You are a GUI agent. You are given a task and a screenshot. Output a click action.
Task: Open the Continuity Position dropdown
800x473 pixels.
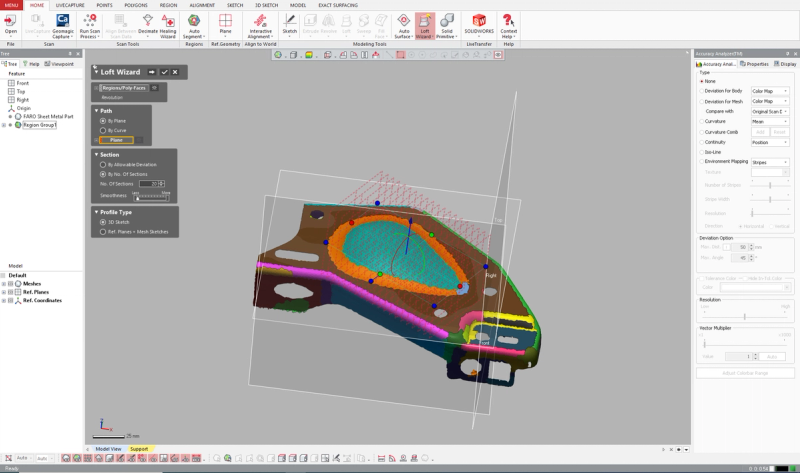click(x=770, y=142)
